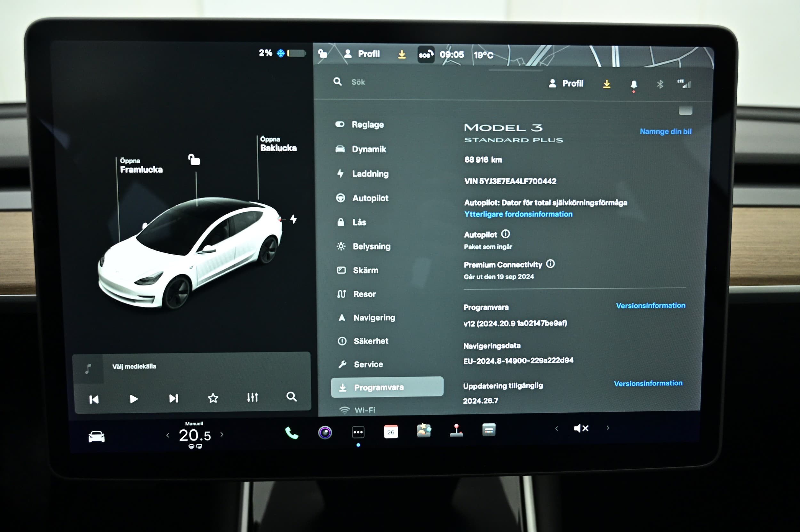Open the Framlucka front trunk
The image size is (800, 532).
(141, 166)
